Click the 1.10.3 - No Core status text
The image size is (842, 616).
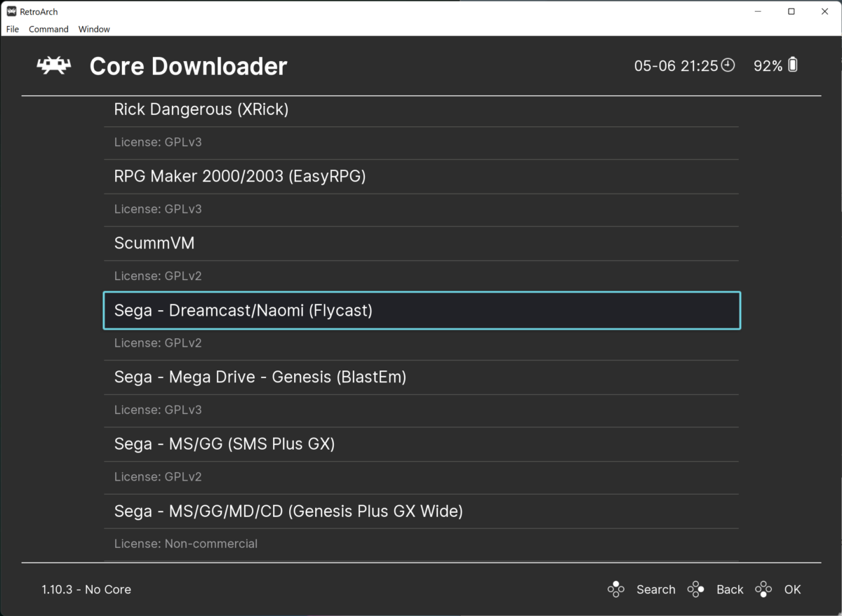click(x=86, y=589)
